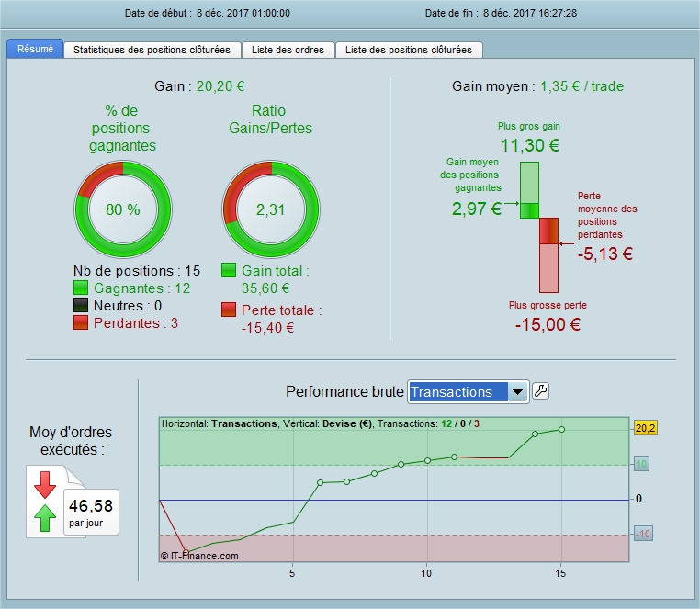700x609 pixels.
Task: Click the green Gagnantes legend square
Action: click(x=81, y=288)
